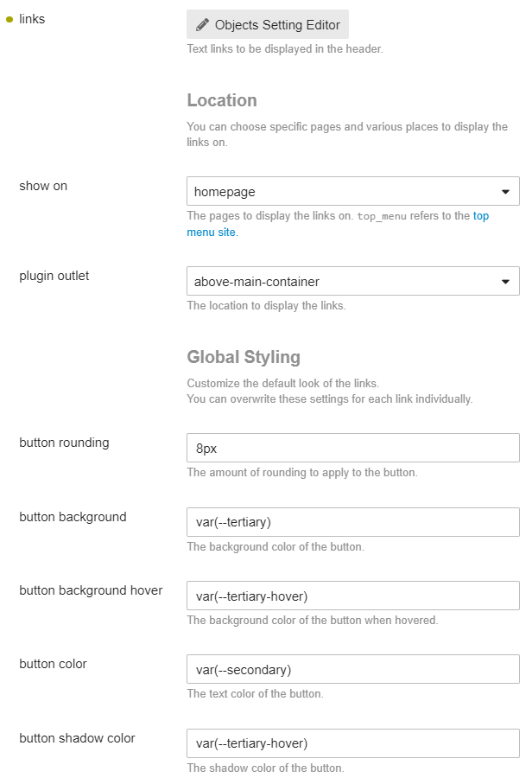Open the Objects Setting Editor button

click(268, 24)
